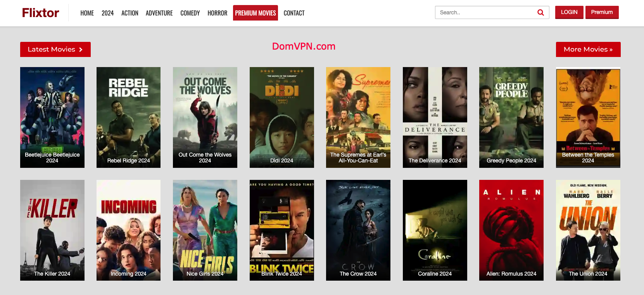
Task: Open the ADVENTURE category
Action: point(159,13)
